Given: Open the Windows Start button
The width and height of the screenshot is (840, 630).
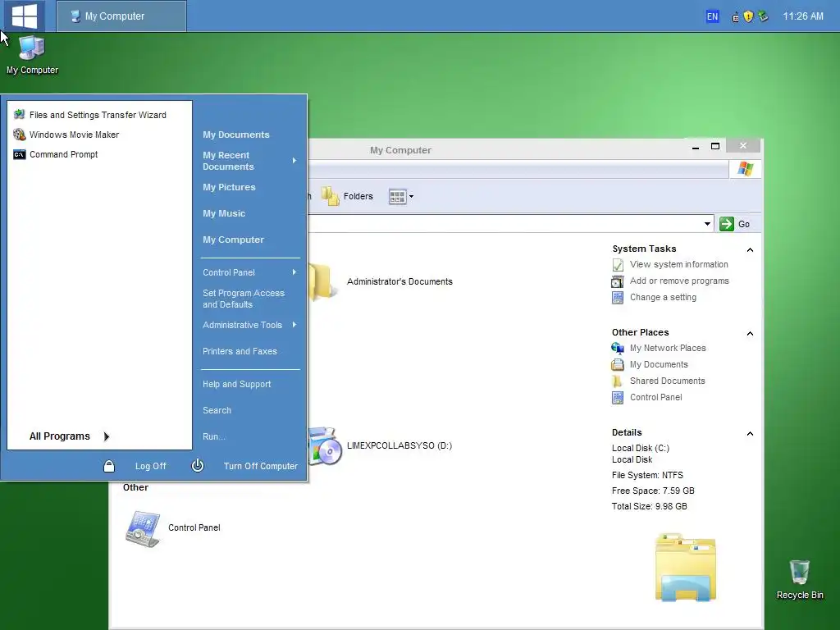Looking at the screenshot, I should 24,16.
